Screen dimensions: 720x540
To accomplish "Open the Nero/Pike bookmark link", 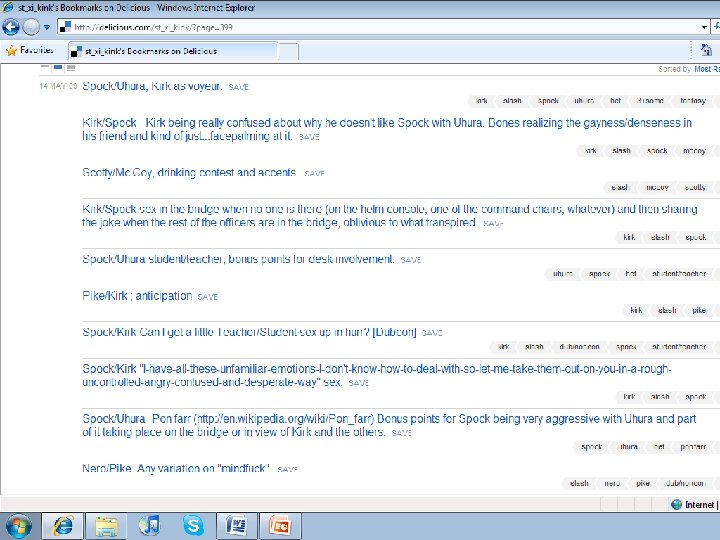I will [x=176, y=468].
